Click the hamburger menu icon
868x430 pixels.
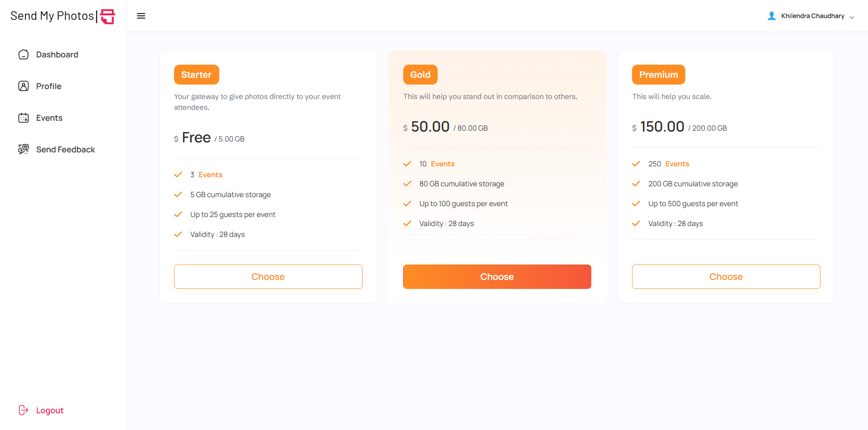(141, 16)
